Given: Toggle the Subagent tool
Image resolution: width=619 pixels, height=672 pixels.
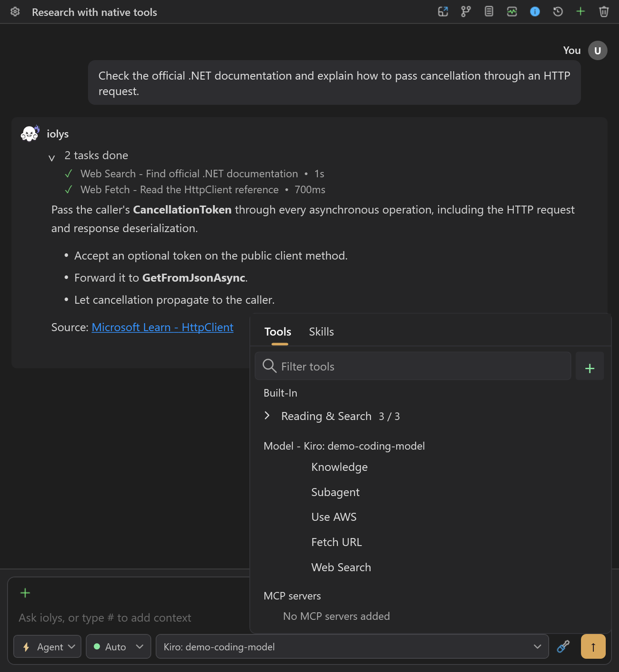Looking at the screenshot, I should (x=336, y=492).
